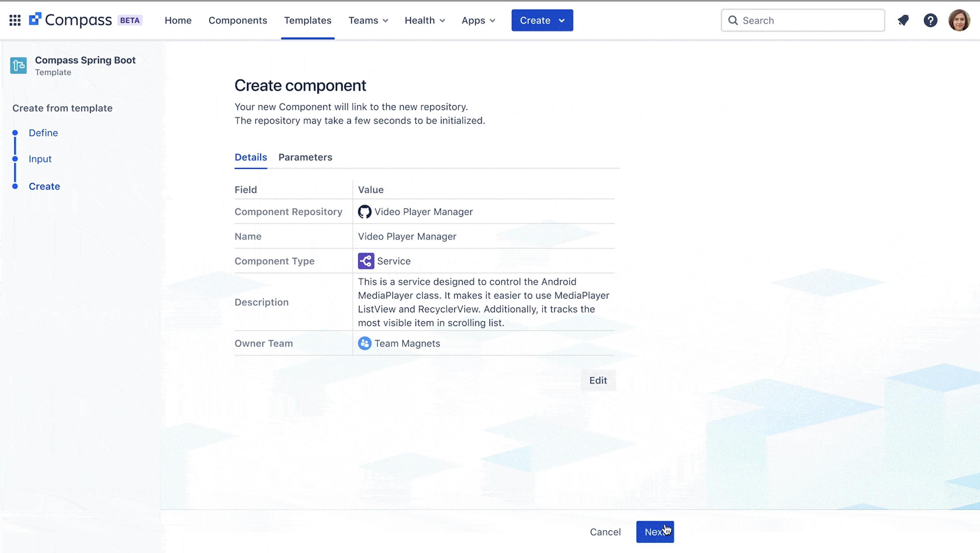The image size is (980, 553).
Task: Select the Templates nav item
Action: pos(308,20)
